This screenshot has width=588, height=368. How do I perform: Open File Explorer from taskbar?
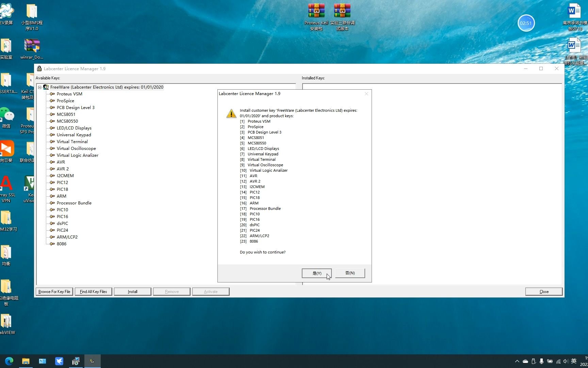[x=26, y=361]
